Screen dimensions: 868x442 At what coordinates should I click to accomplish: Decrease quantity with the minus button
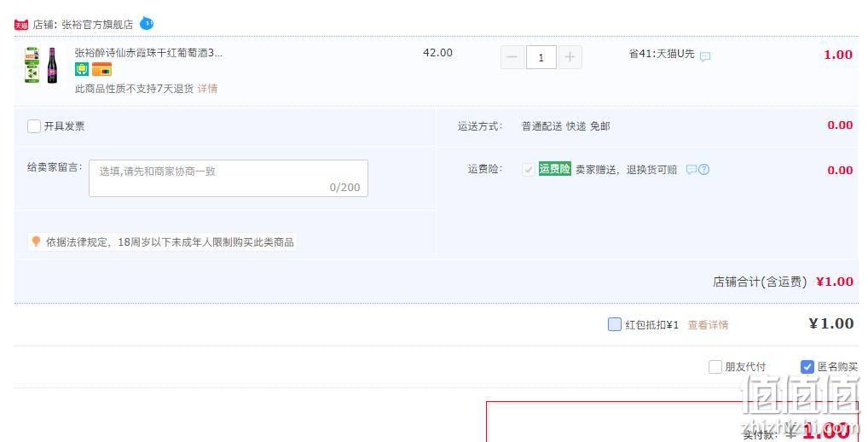[512, 57]
